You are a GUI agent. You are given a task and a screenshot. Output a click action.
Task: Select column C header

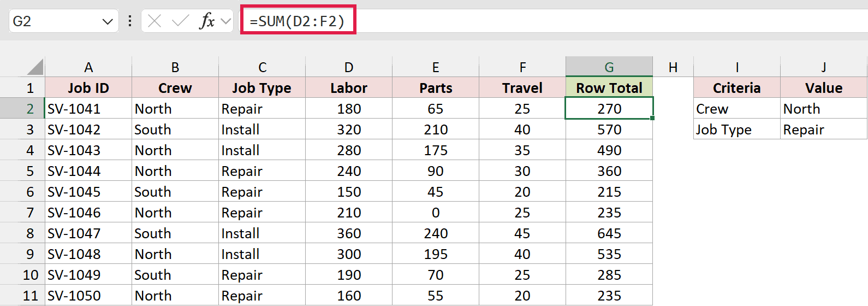pyautogui.click(x=262, y=67)
